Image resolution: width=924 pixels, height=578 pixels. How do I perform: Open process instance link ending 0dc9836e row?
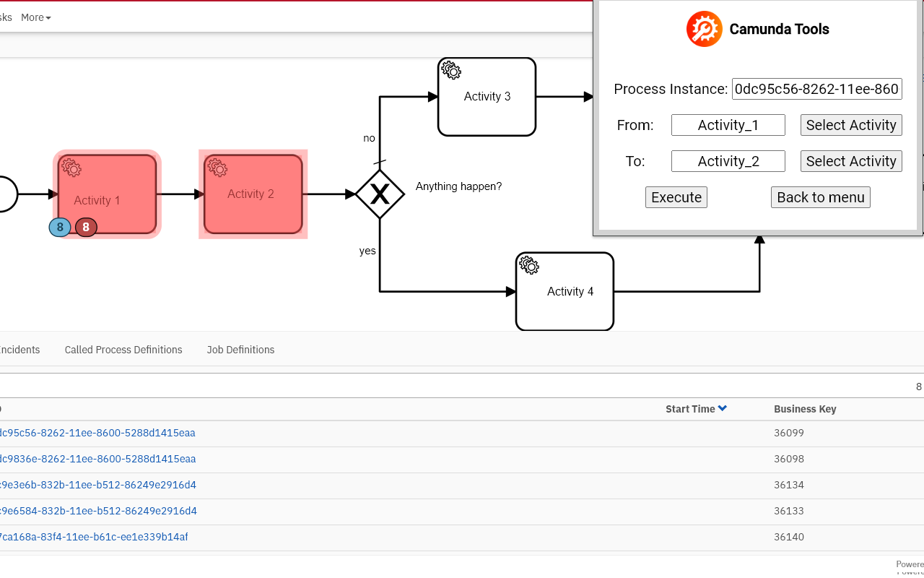point(97,459)
